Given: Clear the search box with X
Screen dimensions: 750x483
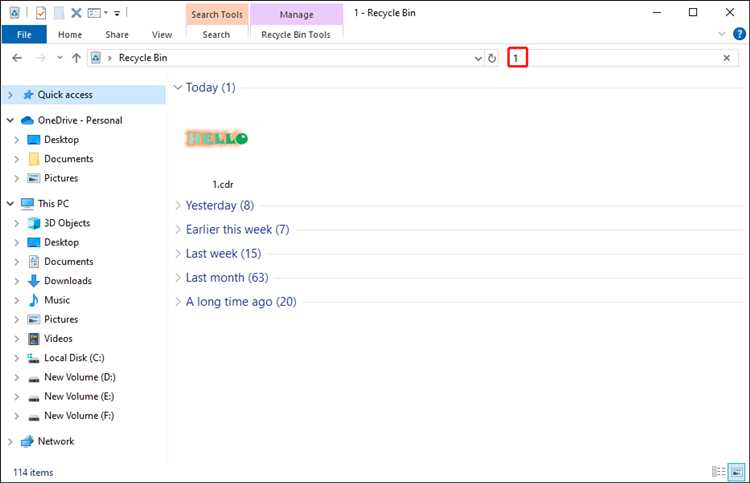Looking at the screenshot, I should pyautogui.click(x=727, y=58).
